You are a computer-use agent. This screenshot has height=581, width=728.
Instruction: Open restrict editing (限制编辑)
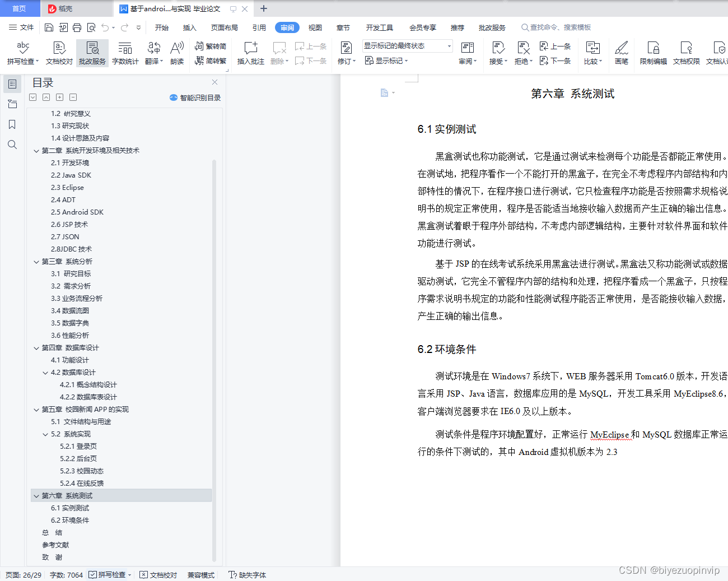click(654, 53)
